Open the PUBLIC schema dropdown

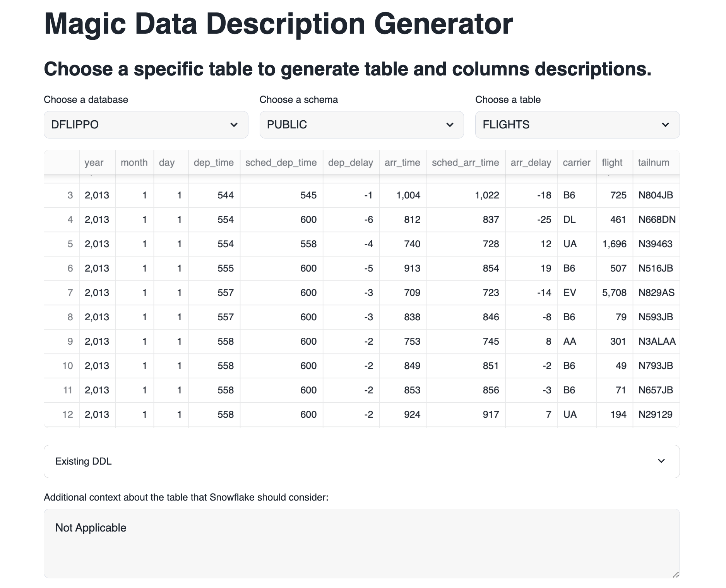pos(361,125)
